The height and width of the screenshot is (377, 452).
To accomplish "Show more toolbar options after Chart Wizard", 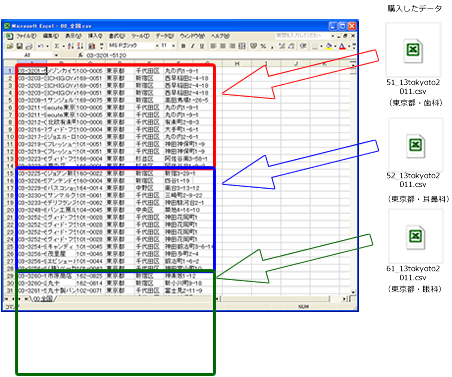I will point(101,46).
